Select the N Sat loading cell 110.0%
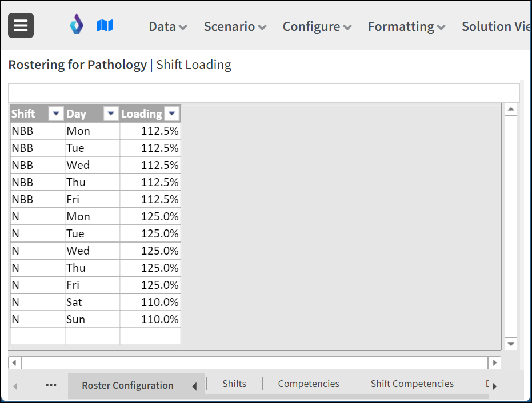 pyautogui.click(x=150, y=302)
